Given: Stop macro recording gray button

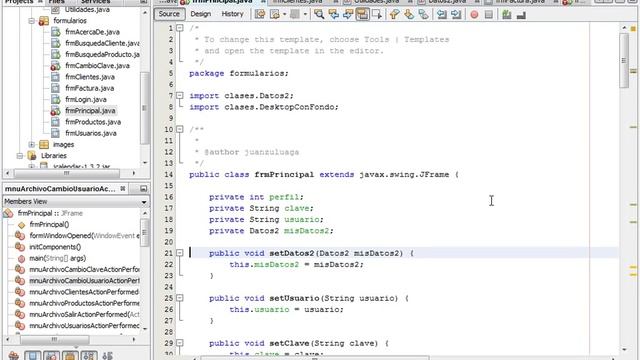Looking at the screenshot, I should (x=489, y=15).
